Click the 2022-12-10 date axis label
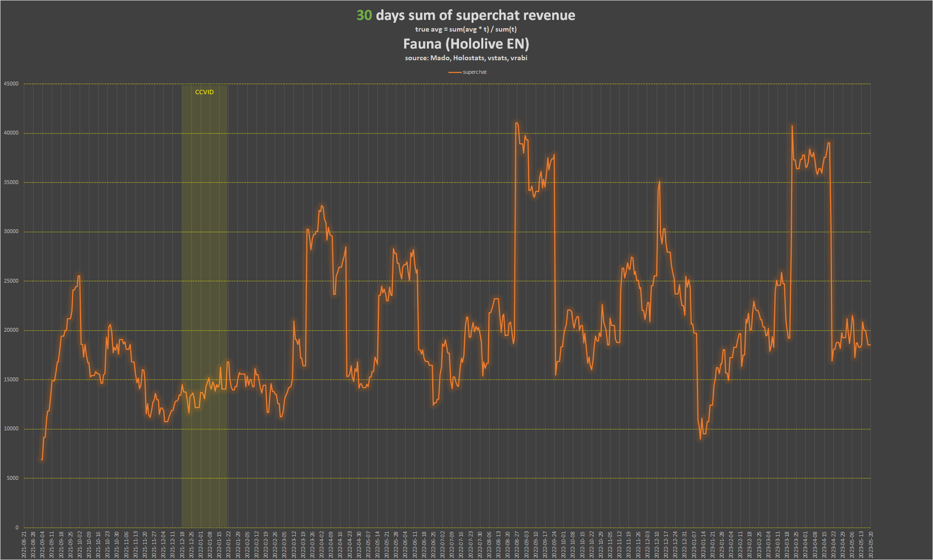Screen dimensions: 933x560 (x=657, y=544)
